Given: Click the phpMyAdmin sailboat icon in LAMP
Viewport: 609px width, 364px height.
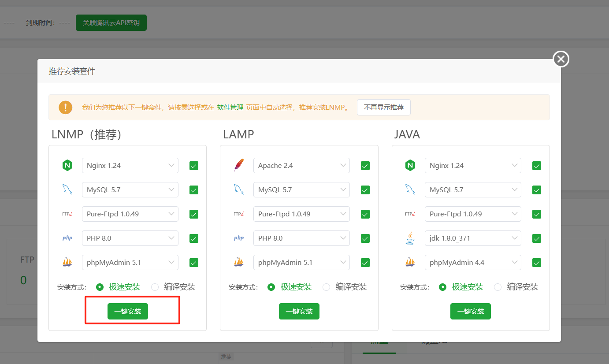Looking at the screenshot, I should click(238, 263).
